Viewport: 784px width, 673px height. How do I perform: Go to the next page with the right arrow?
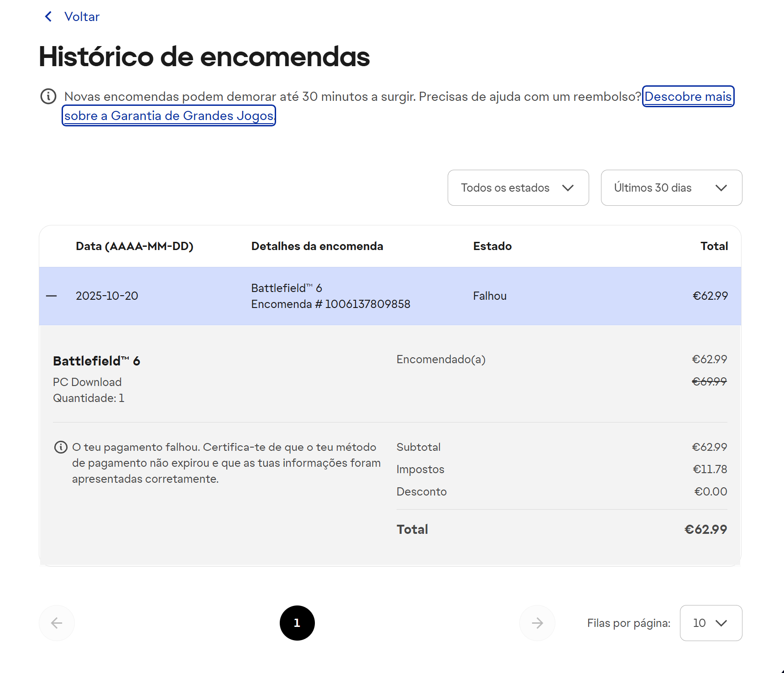pos(537,623)
